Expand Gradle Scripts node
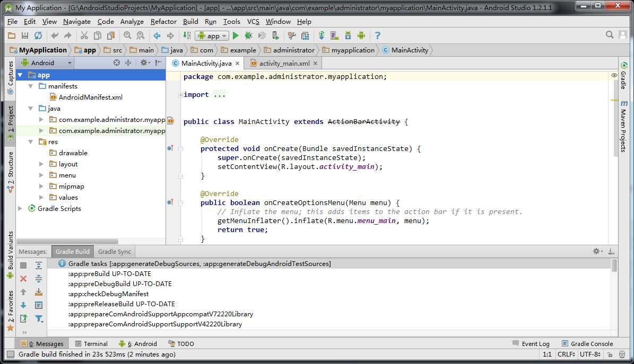This screenshot has width=634, height=364. (20, 208)
